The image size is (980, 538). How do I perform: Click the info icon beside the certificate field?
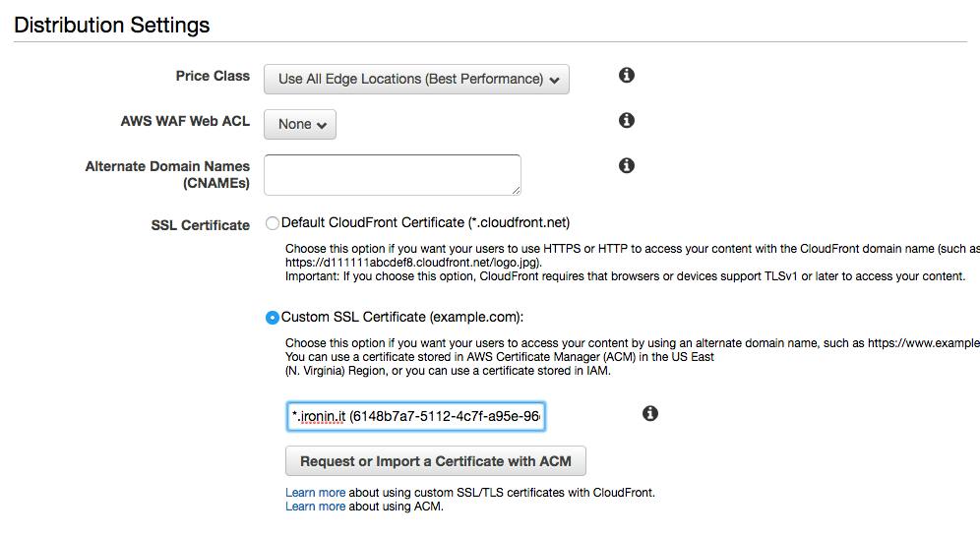tap(650, 413)
